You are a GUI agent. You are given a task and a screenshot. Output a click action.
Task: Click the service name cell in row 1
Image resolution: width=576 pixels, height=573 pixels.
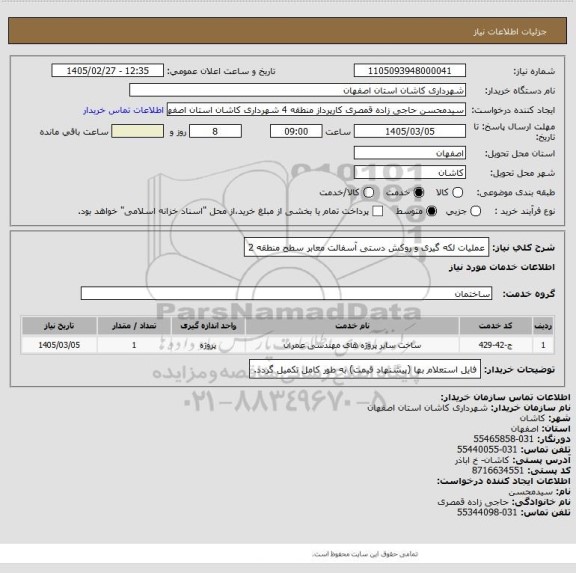click(x=352, y=345)
